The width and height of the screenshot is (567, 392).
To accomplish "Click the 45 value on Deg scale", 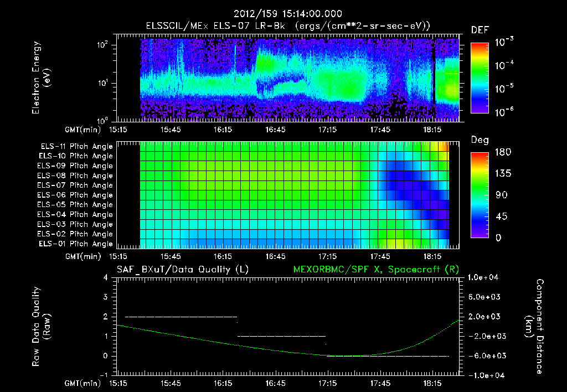I will coord(502,216).
